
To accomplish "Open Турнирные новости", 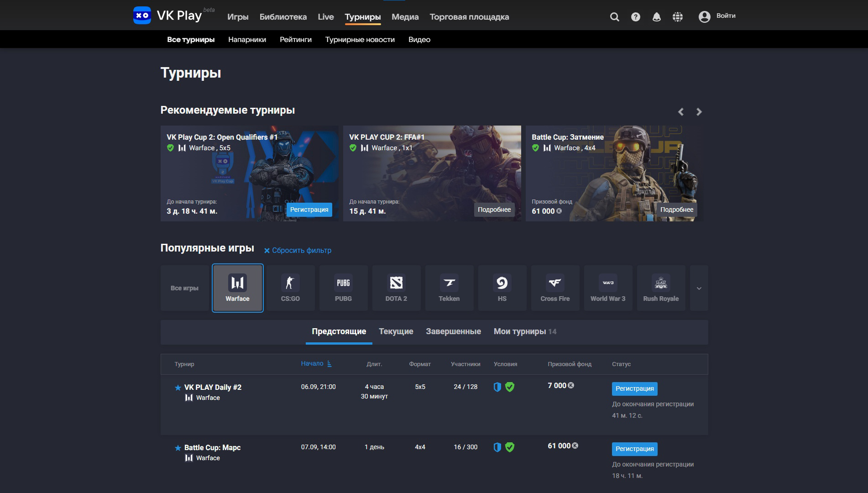I will pyautogui.click(x=360, y=39).
